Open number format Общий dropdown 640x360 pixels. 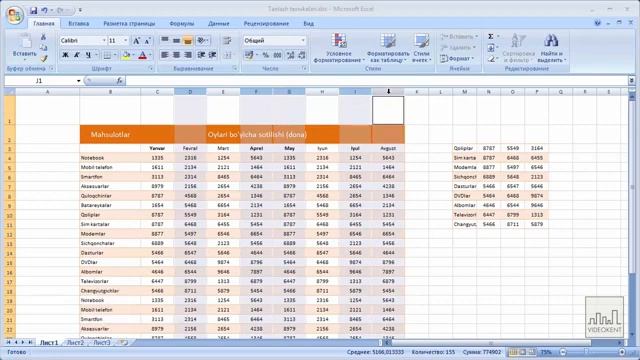click(303, 40)
